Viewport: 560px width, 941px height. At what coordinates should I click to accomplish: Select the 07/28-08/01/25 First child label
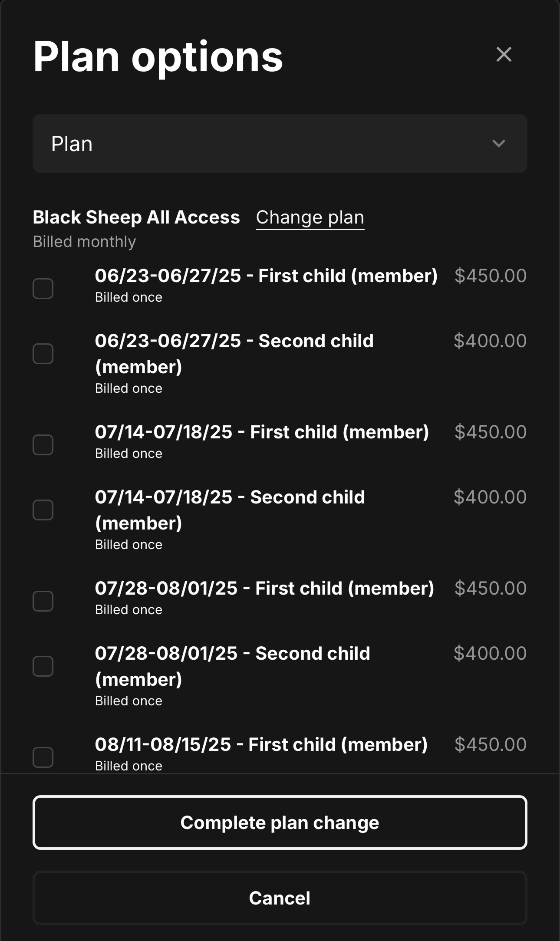264,589
